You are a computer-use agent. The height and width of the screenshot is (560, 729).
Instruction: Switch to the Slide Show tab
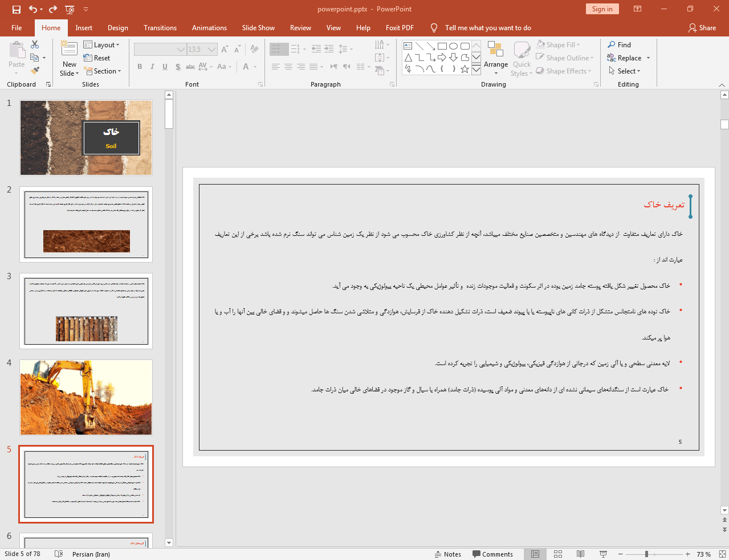tap(258, 28)
